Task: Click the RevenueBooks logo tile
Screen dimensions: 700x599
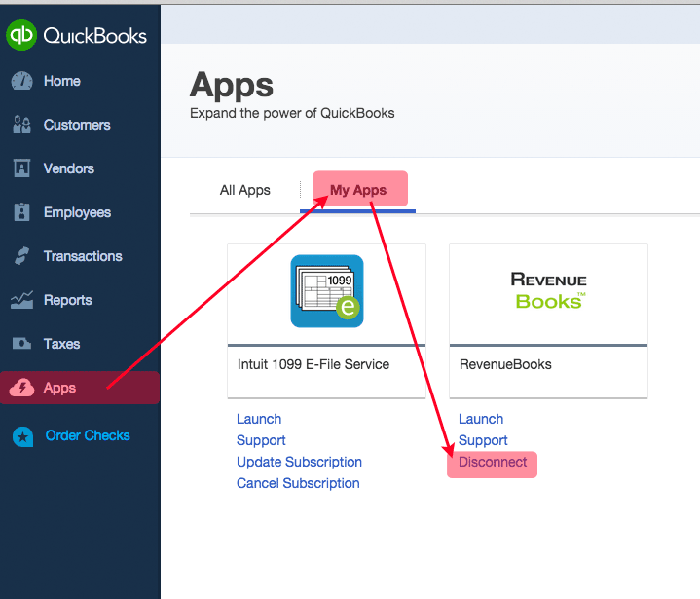Action: point(548,291)
